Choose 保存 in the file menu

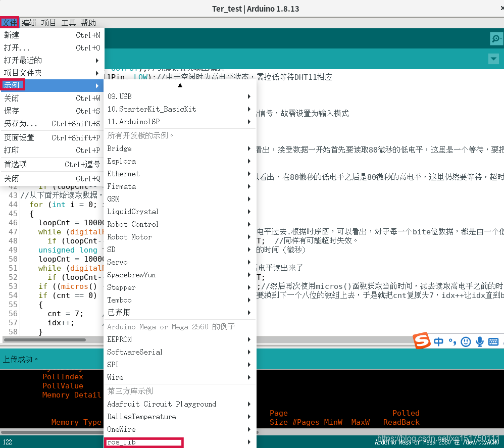coord(52,111)
